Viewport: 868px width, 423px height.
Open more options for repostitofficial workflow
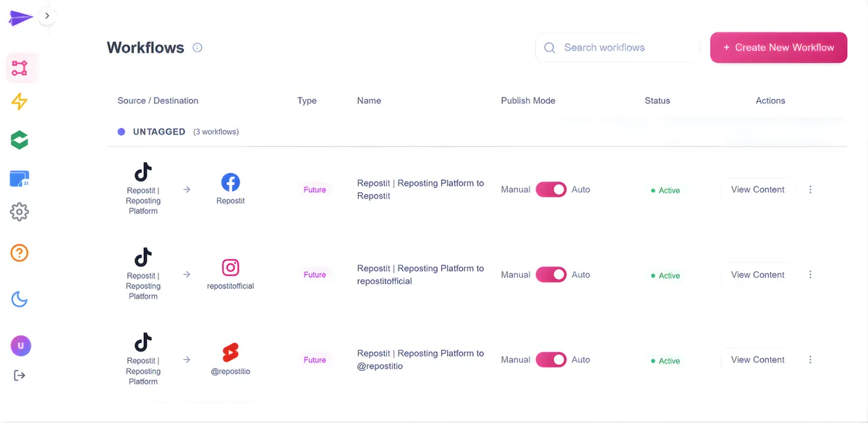point(810,275)
